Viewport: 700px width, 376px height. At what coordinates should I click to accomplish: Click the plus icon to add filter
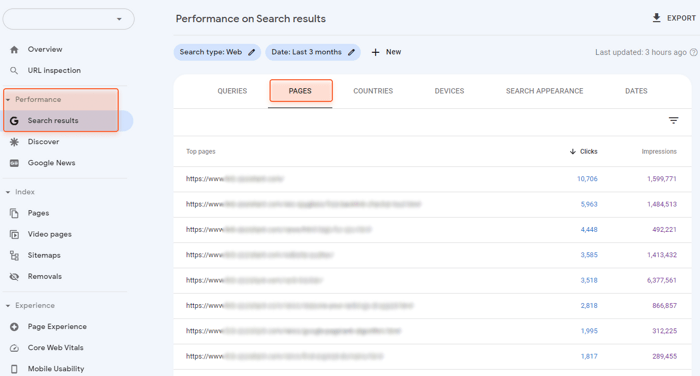pyautogui.click(x=375, y=52)
